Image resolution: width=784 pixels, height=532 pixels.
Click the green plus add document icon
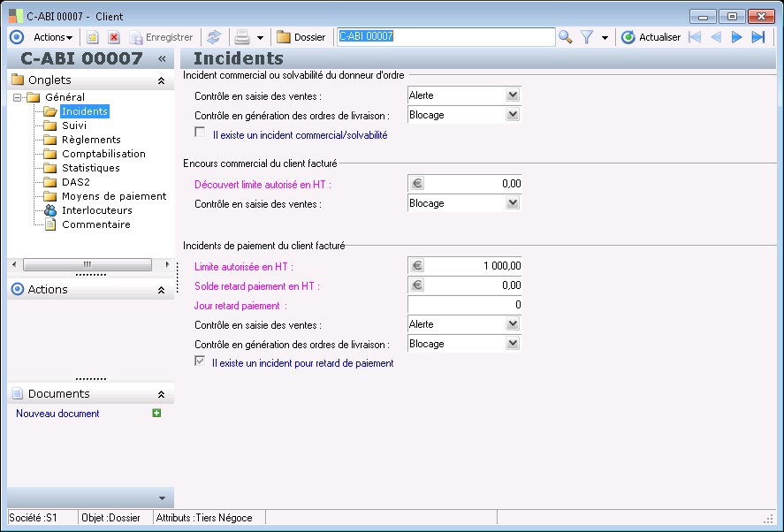pyautogui.click(x=156, y=413)
